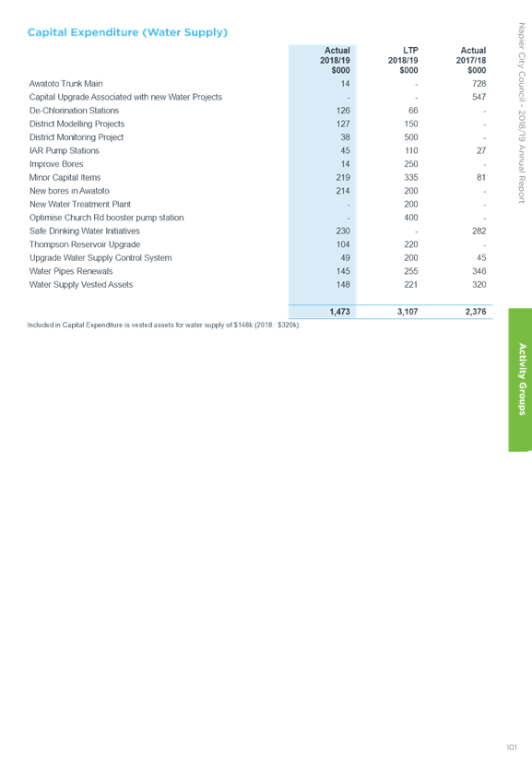Click the LTP 2018/19 column header
Image resolution: width=532 pixels, height=759 pixels.
pos(403,61)
